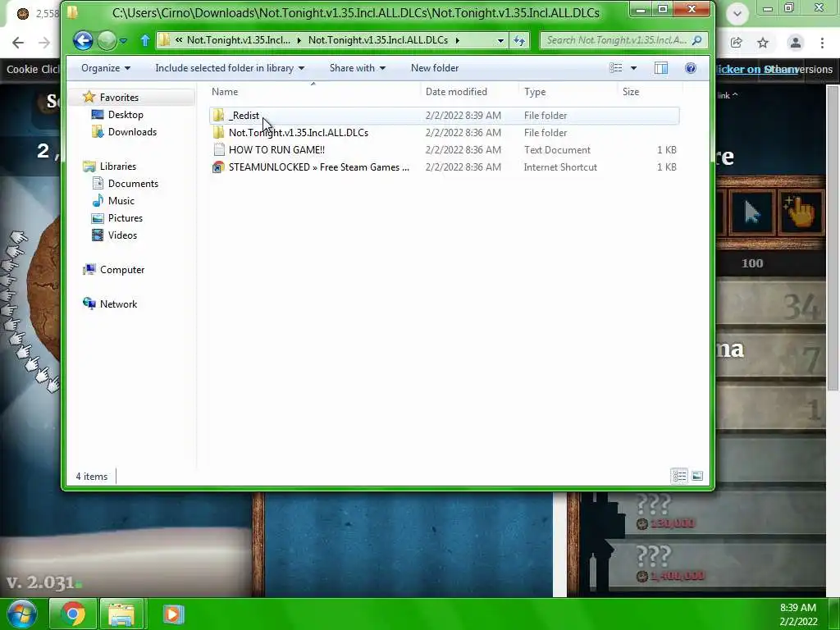Open the media player taskbar icon

coord(173,614)
